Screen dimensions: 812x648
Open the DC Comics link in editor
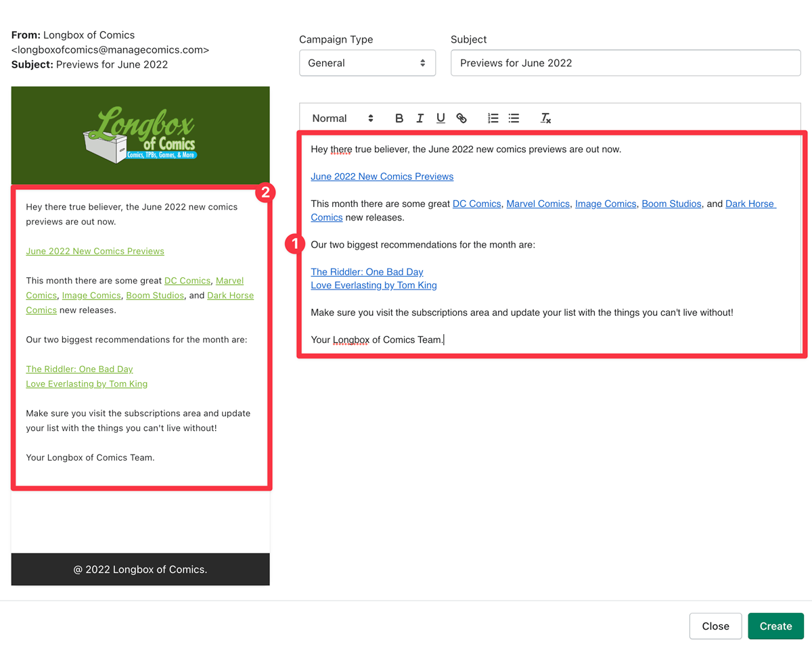(x=477, y=204)
